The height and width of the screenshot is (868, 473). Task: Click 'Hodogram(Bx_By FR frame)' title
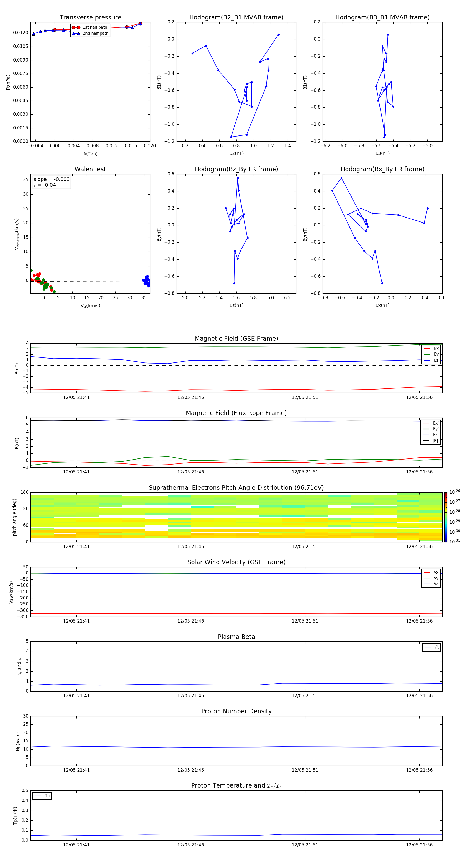click(382, 169)
